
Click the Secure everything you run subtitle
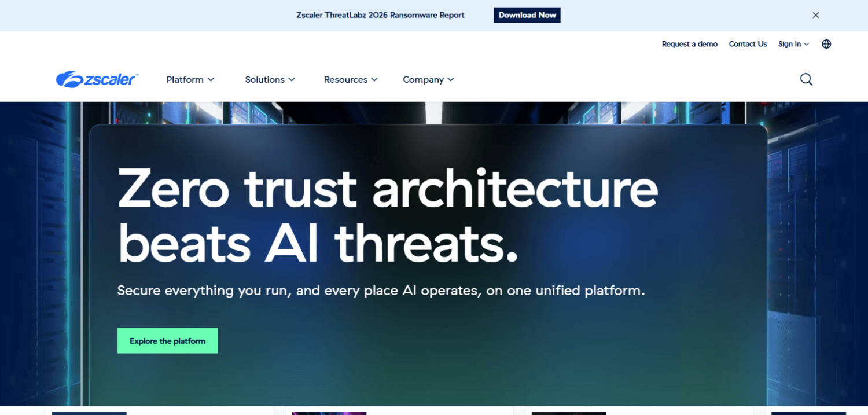pyautogui.click(x=381, y=291)
